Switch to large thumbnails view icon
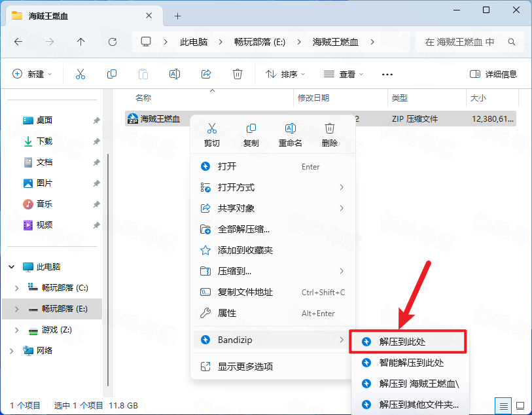This screenshot has height=415, width=532. [520, 405]
